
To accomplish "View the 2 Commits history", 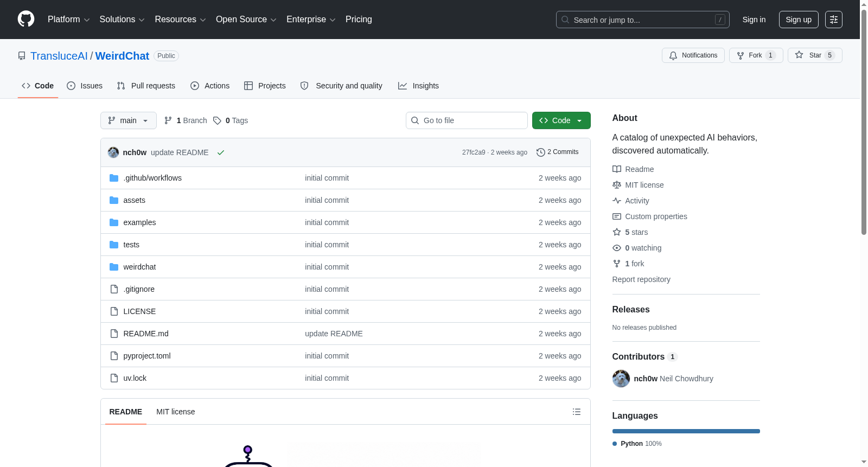I will [x=557, y=152].
